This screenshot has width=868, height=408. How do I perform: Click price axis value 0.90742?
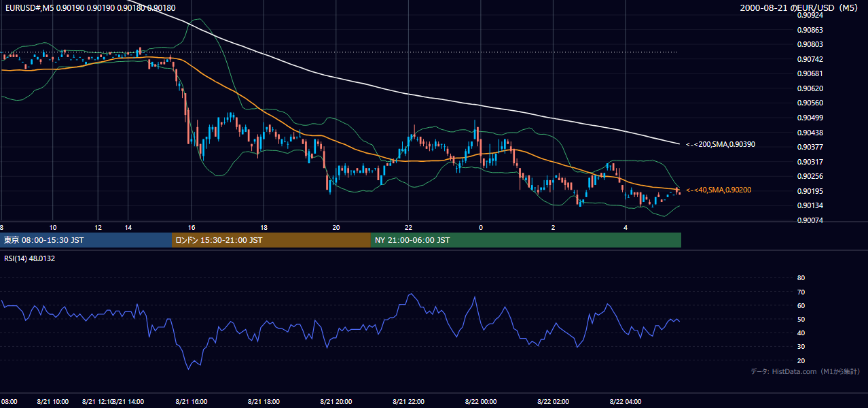(x=809, y=59)
